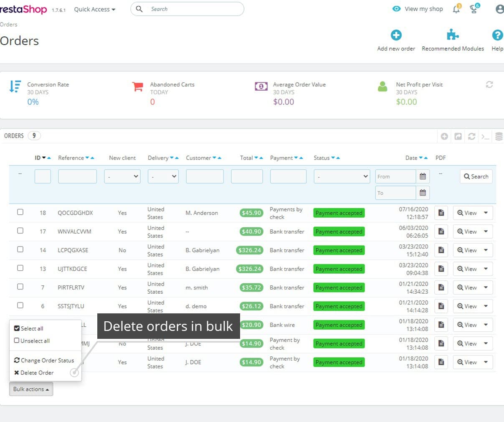Open the user profile avatar icon

[499, 9]
